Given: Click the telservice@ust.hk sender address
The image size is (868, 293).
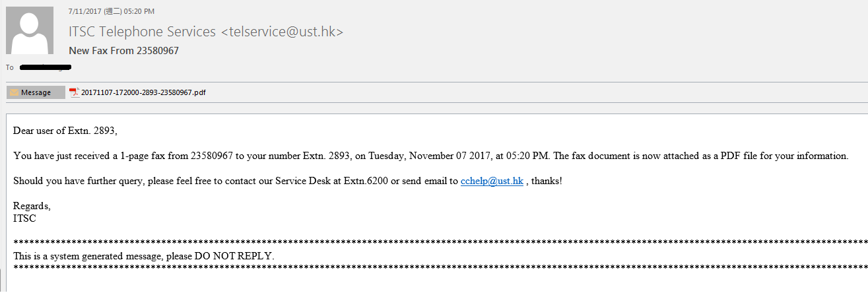Looking at the screenshot, I should pyautogui.click(x=282, y=32).
